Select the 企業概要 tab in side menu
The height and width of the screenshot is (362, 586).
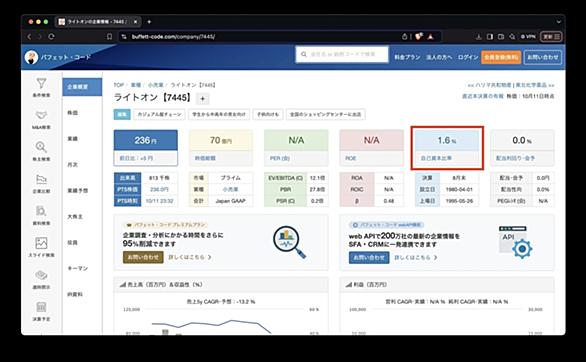82,87
